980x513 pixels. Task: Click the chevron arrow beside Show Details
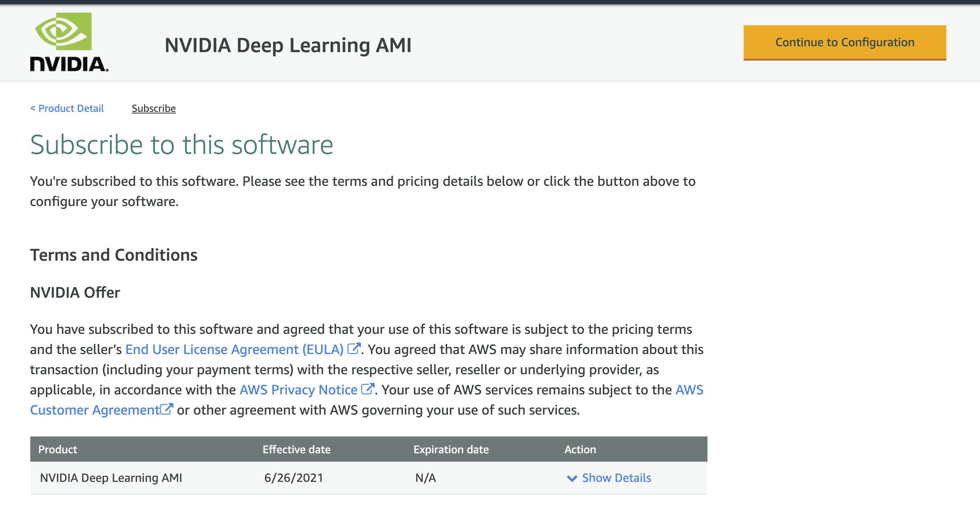[x=572, y=478]
